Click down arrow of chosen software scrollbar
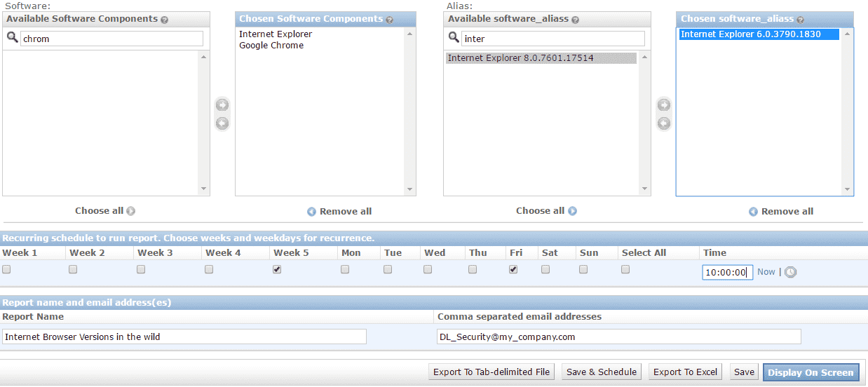Image resolution: width=868 pixels, height=387 pixels. click(x=410, y=189)
